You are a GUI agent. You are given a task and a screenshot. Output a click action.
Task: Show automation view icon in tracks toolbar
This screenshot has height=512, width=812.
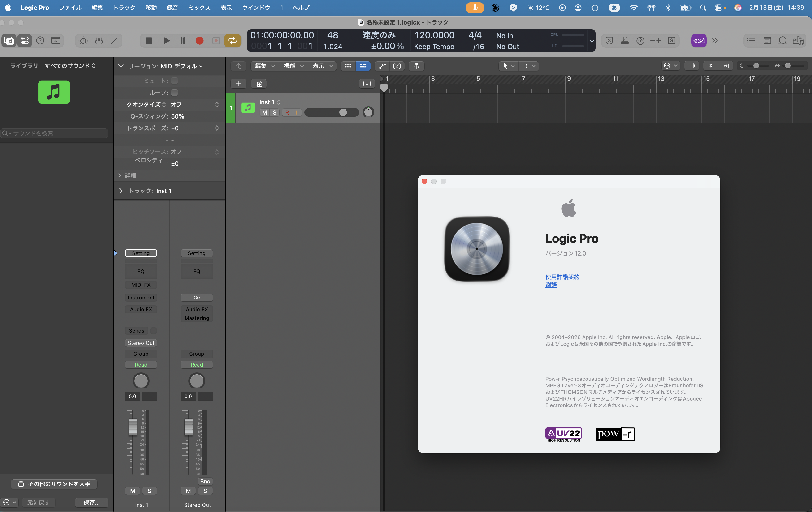tap(381, 66)
